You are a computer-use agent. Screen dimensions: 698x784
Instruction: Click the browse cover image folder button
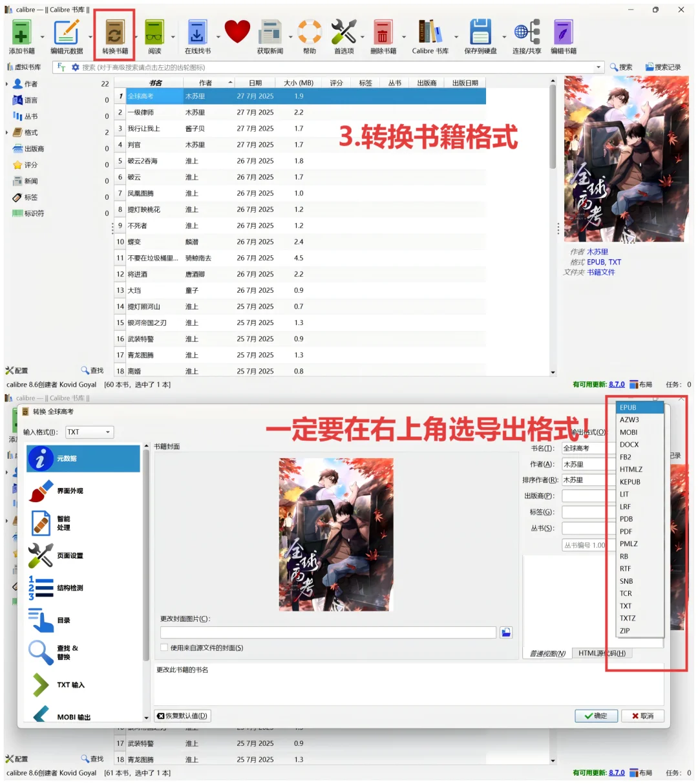click(506, 632)
